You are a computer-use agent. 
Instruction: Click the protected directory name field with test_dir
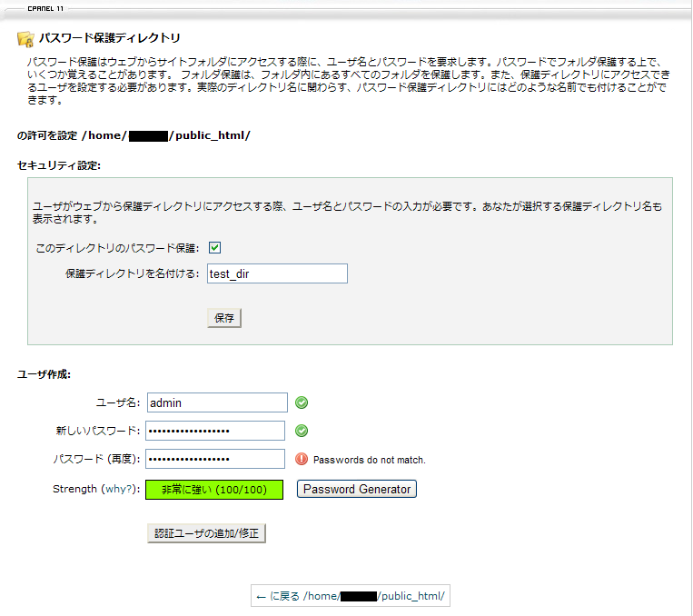click(x=277, y=273)
